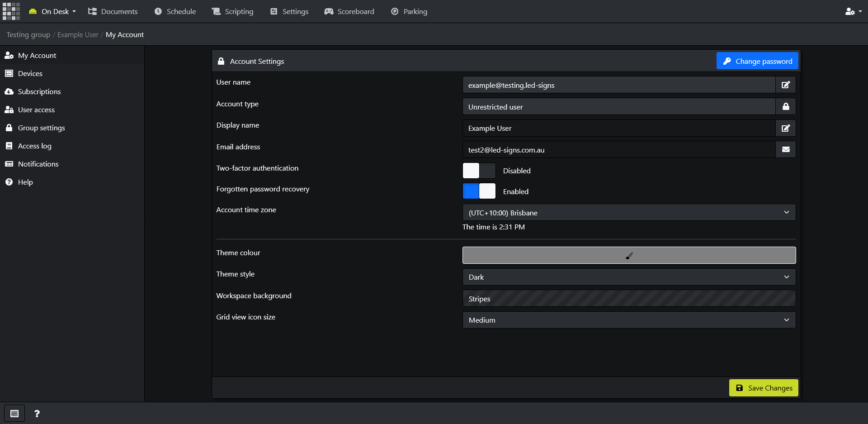The height and width of the screenshot is (424, 868).
Task: Click the Change password button
Action: pyautogui.click(x=757, y=61)
